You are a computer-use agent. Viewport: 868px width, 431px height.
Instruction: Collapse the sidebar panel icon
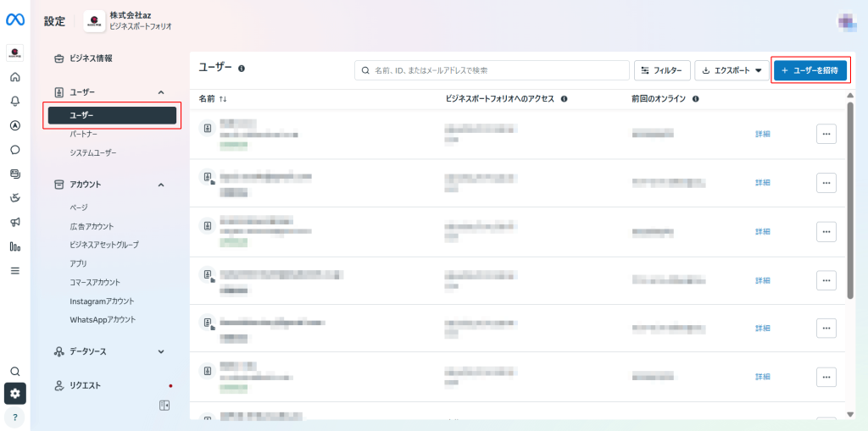pos(164,406)
